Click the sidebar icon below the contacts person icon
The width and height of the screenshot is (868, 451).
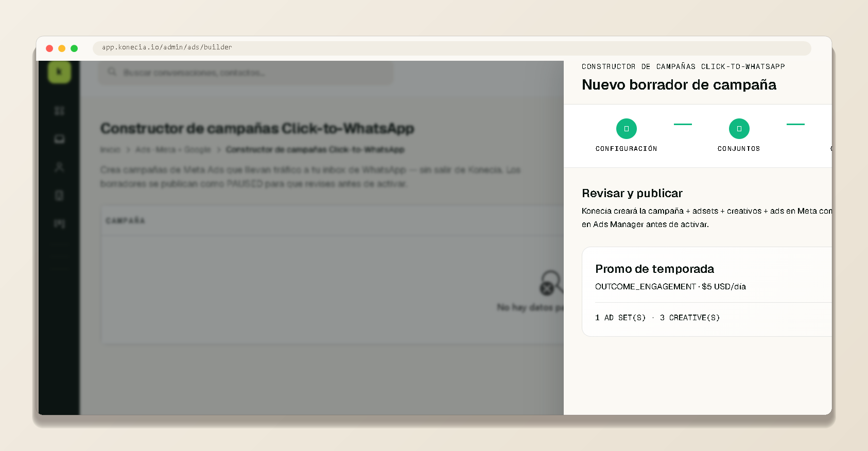coord(59,195)
